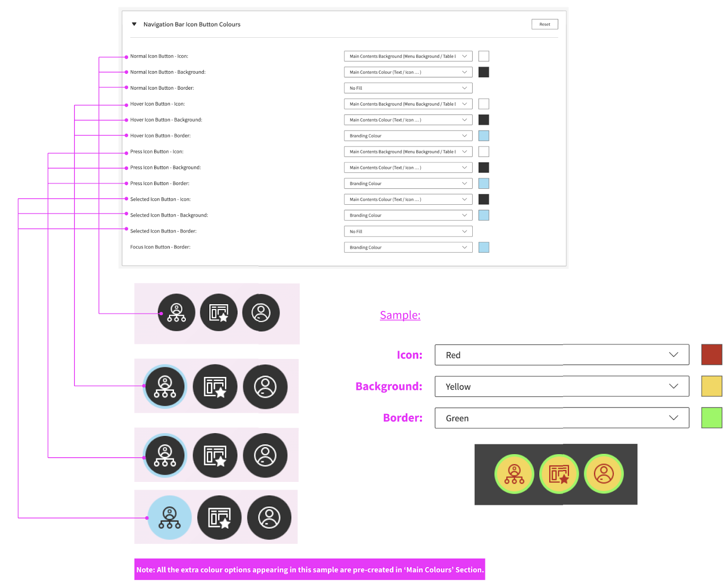Click the profile person icon in the hover state row
728x587 pixels.
(x=266, y=386)
